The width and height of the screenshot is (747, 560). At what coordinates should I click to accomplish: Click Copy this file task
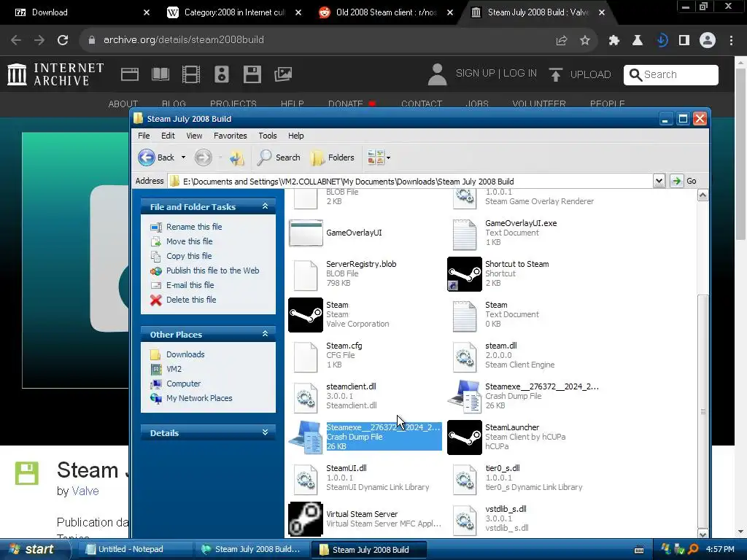tap(189, 256)
